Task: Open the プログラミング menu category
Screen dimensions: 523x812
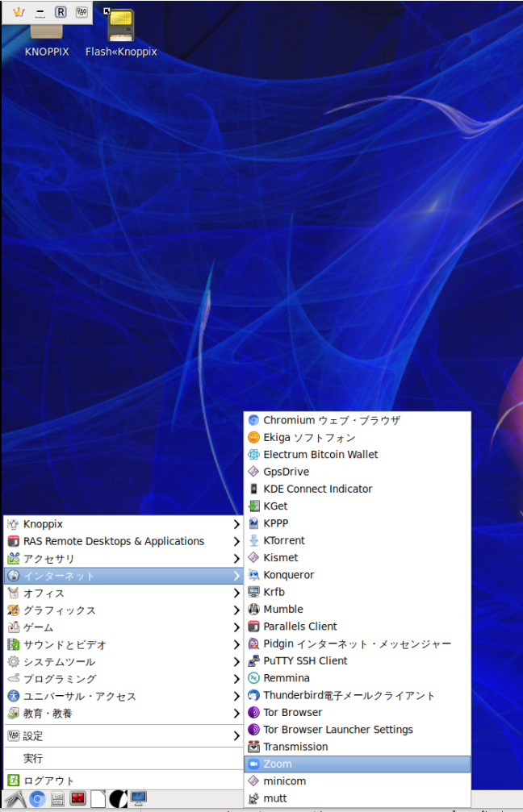Action: (123, 679)
